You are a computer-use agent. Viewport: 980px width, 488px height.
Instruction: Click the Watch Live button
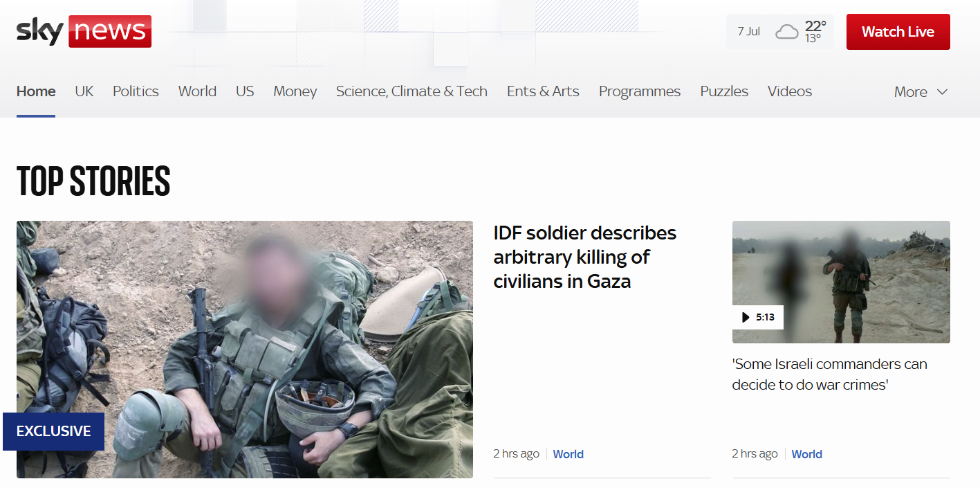click(898, 32)
